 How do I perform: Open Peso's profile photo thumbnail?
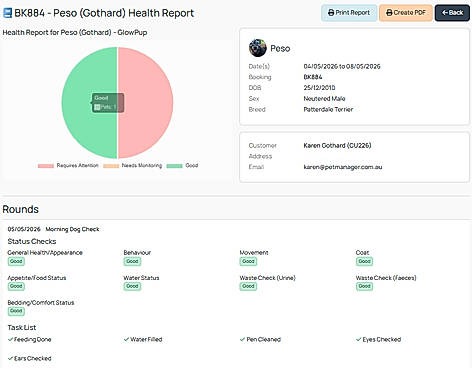coord(258,48)
